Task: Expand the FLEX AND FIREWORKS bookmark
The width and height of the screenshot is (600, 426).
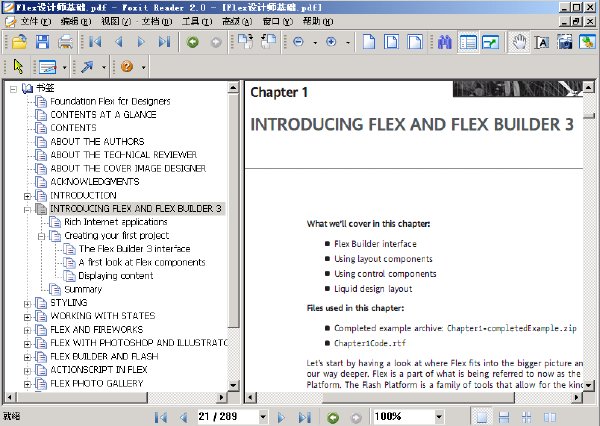Action: pyautogui.click(x=27, y=330)
